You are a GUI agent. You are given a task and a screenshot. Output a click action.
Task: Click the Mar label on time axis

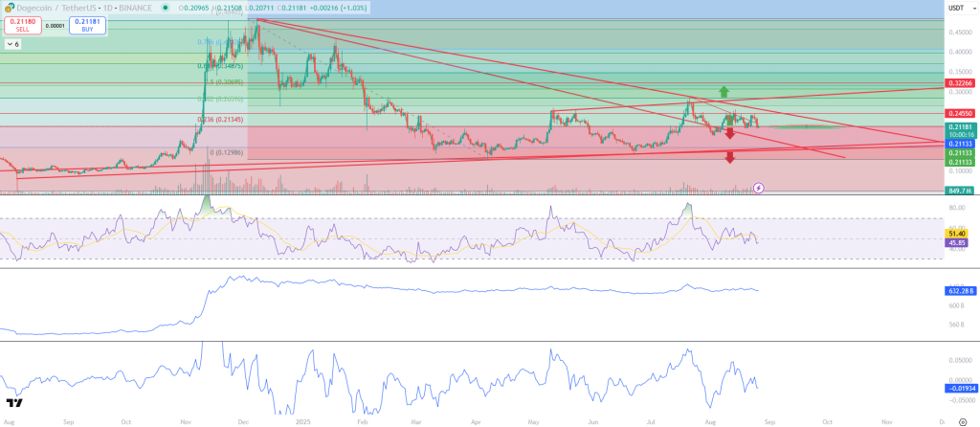(x=417, y=422)
